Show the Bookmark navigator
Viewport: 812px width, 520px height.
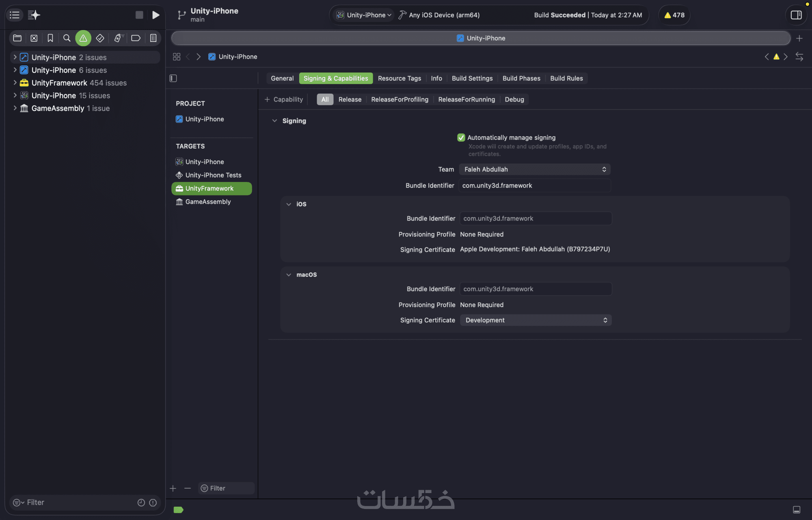coord(50,38)
